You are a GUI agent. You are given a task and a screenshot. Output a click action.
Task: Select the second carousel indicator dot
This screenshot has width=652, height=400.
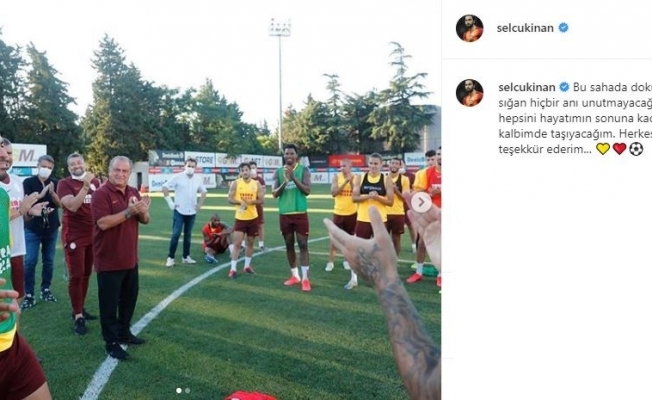tap(188, 390)
